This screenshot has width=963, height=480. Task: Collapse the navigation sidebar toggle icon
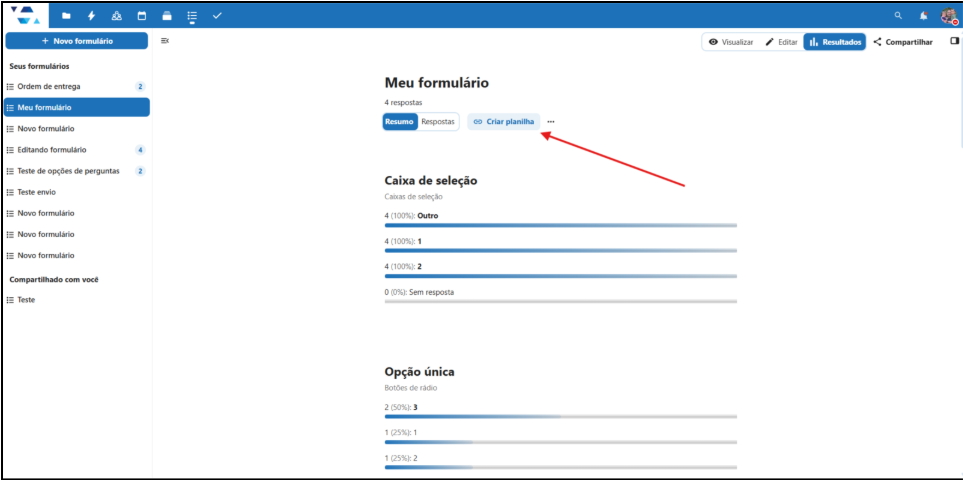click(165, 41)
